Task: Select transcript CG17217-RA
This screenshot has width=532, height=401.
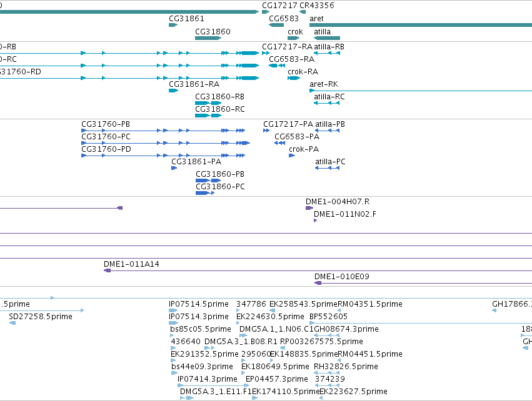Action: point(287,47)
